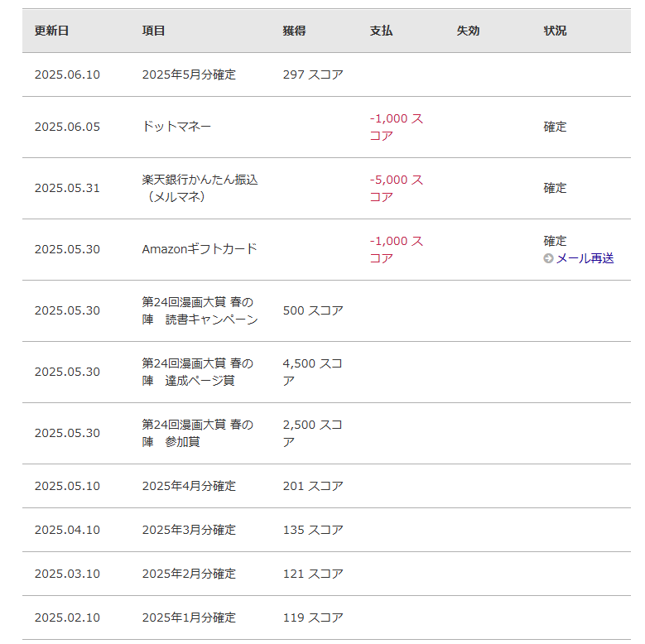Select the 項目 column header

click(x=153, y=31)
